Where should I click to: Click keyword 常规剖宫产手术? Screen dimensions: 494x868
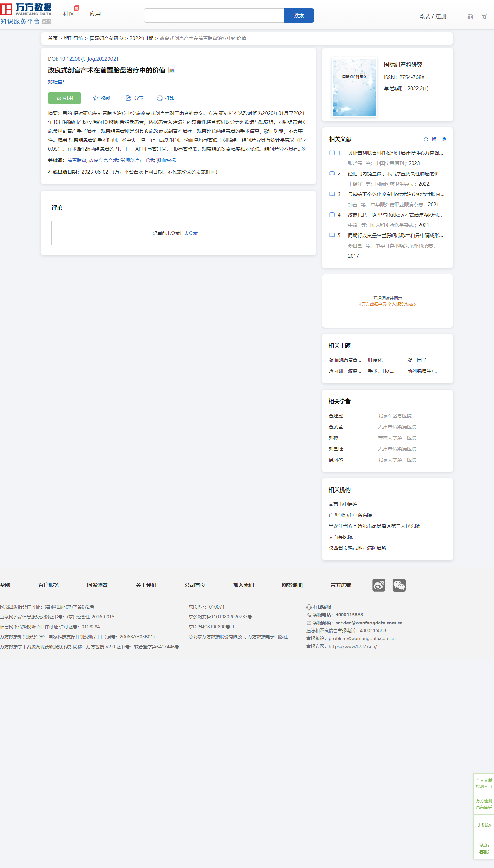coord(137,160)
